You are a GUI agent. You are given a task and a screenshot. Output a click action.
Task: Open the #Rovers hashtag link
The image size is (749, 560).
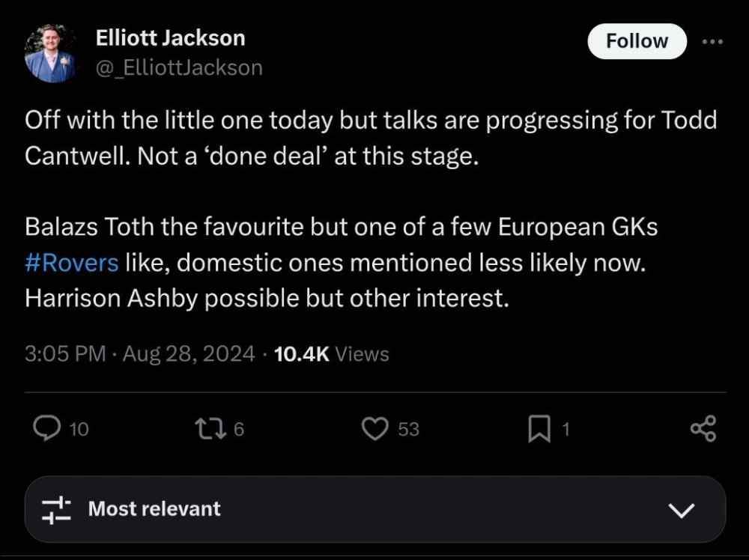[72, 263]
